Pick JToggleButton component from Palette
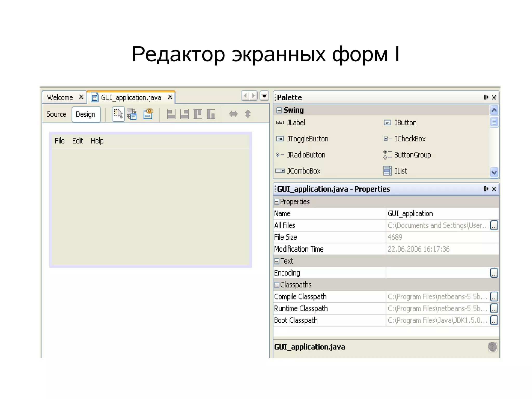Image resolution: width=532 pixels, height=399 pixels. coord(302,139)
